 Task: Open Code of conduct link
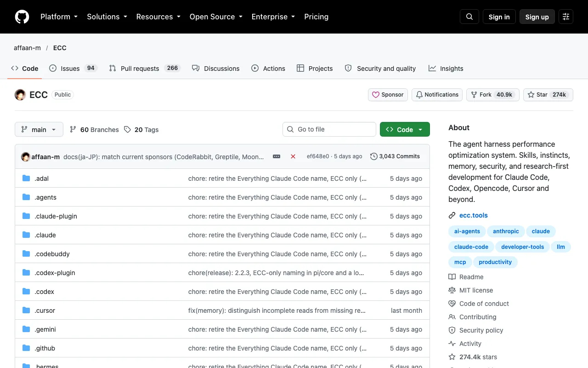click(x=479, y=304)
